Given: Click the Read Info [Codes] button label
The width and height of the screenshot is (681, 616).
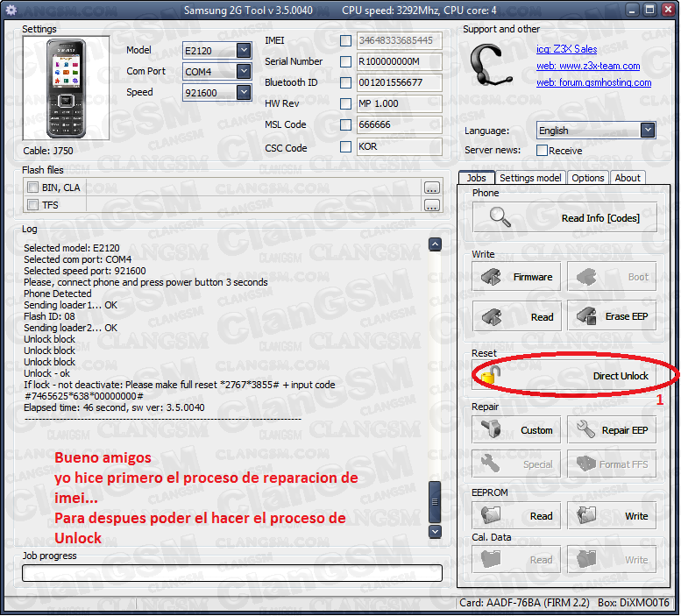Looking at the screenshot, I should 600,218.
